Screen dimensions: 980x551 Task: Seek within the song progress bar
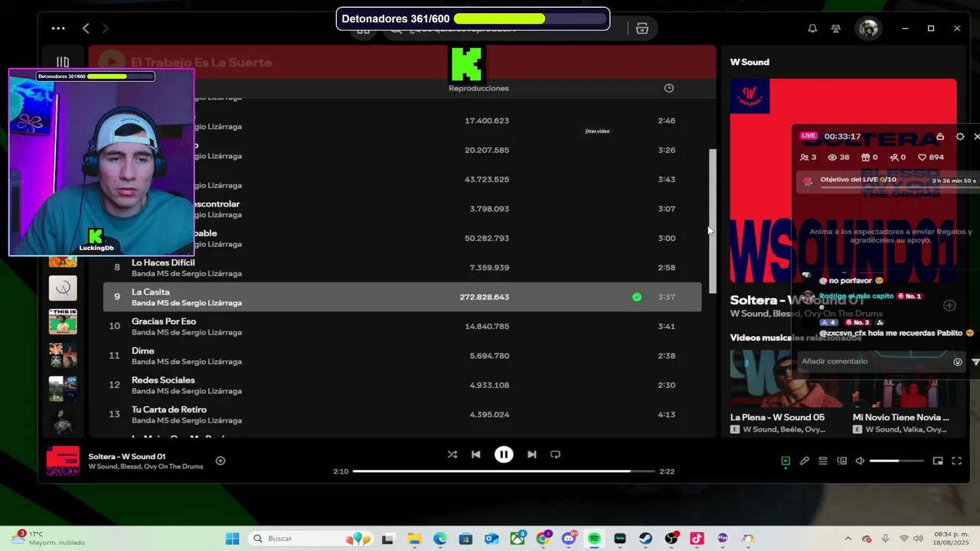[504, 471]
